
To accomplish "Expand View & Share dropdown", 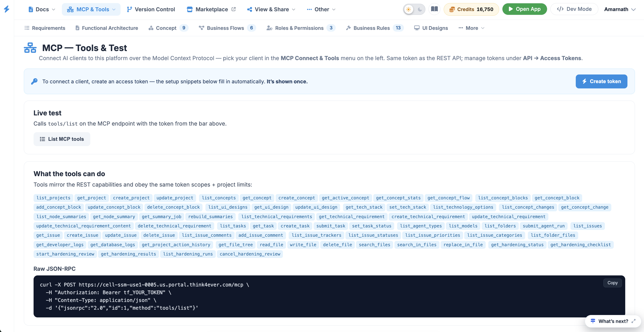I will point(271,10).
